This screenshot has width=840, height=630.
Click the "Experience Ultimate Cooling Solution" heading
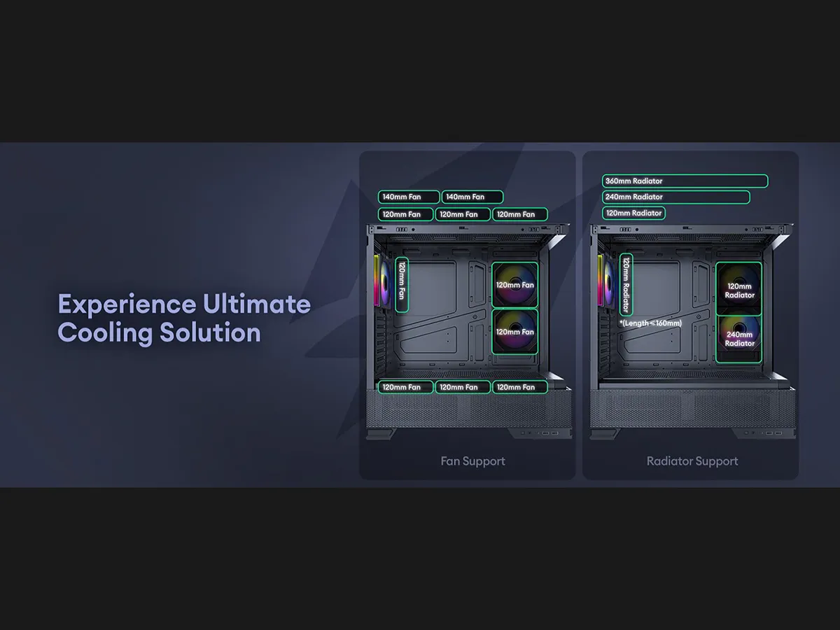[x=184, y=318]
